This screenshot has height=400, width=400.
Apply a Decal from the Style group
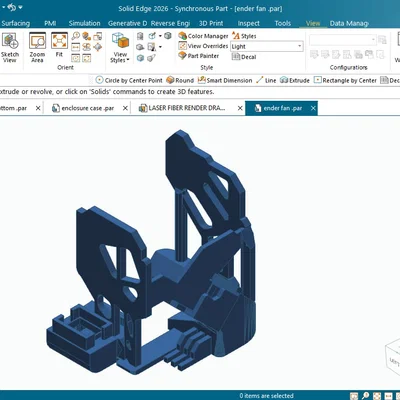(x=244, y=57)
